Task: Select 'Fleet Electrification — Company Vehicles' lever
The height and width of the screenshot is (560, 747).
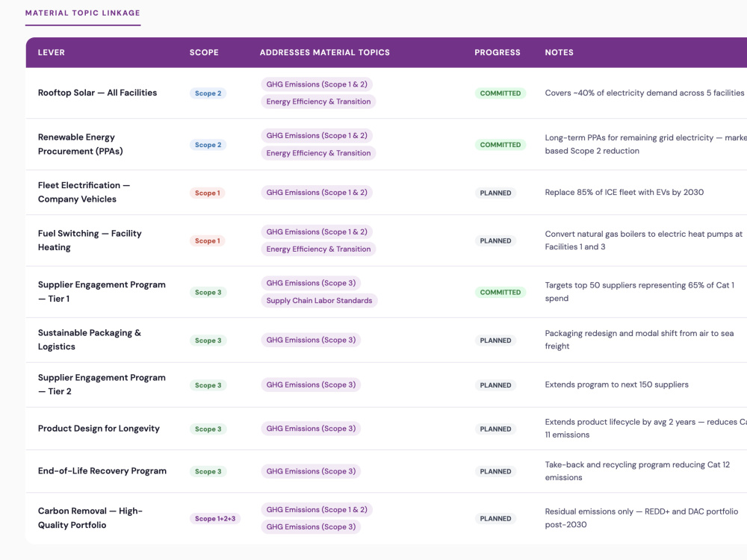Action: [84, 192]
